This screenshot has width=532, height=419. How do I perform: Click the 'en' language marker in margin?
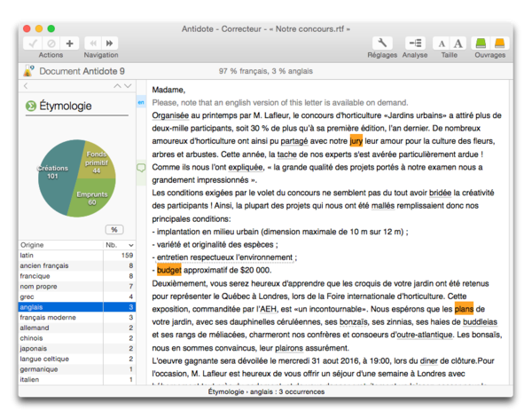point(141,102)
